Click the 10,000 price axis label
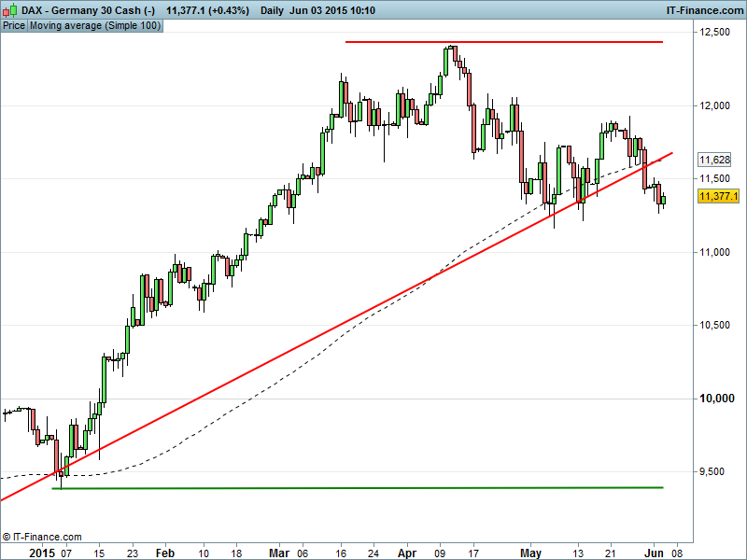Image resolution: width=747 pixels, height=560 pixels. (714, 399)
